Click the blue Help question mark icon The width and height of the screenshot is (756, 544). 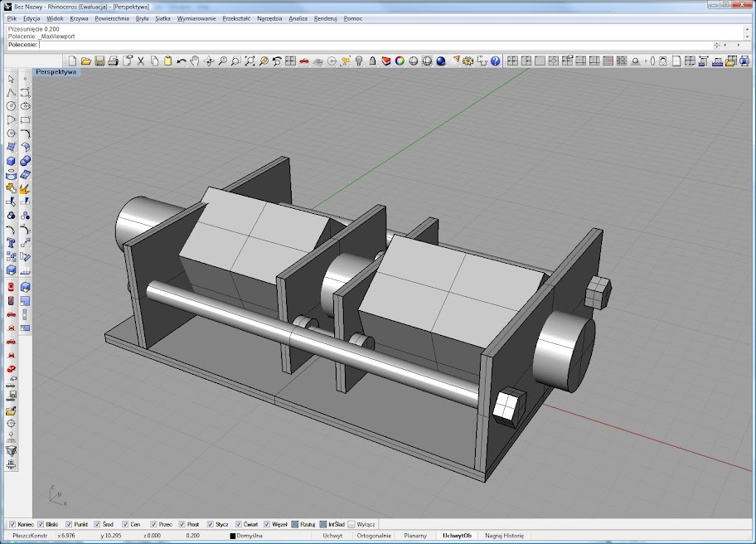pyautogui.click(x=495, y=61)
